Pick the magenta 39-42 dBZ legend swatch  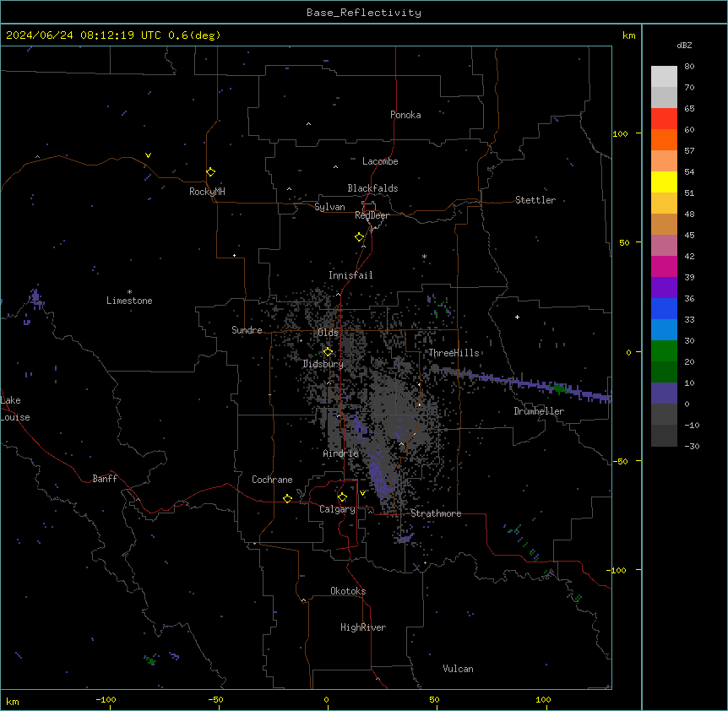click(664, 266)
